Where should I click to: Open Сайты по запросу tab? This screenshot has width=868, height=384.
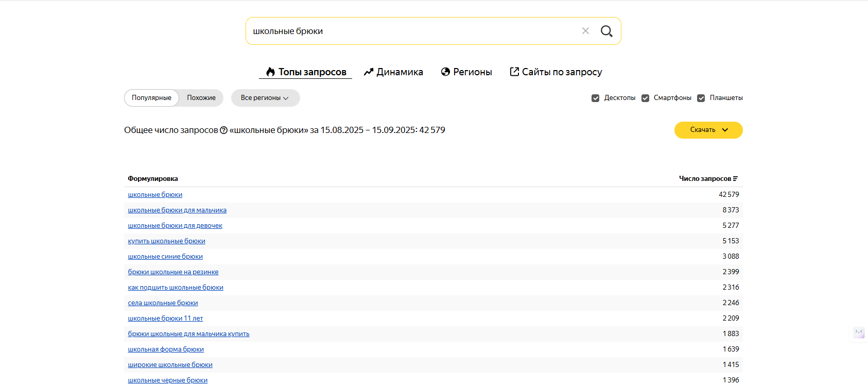(x=556, y=72)
